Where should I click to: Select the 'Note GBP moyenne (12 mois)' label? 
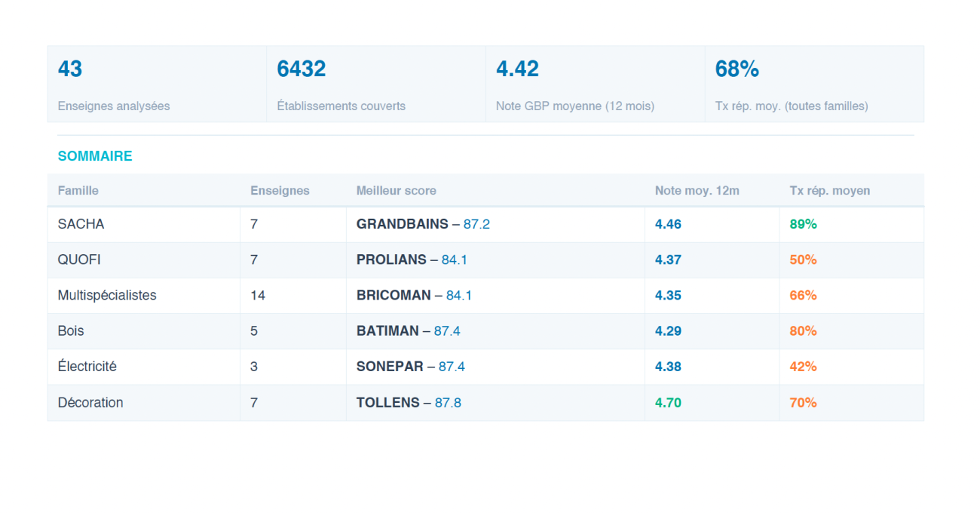(575, 106)
